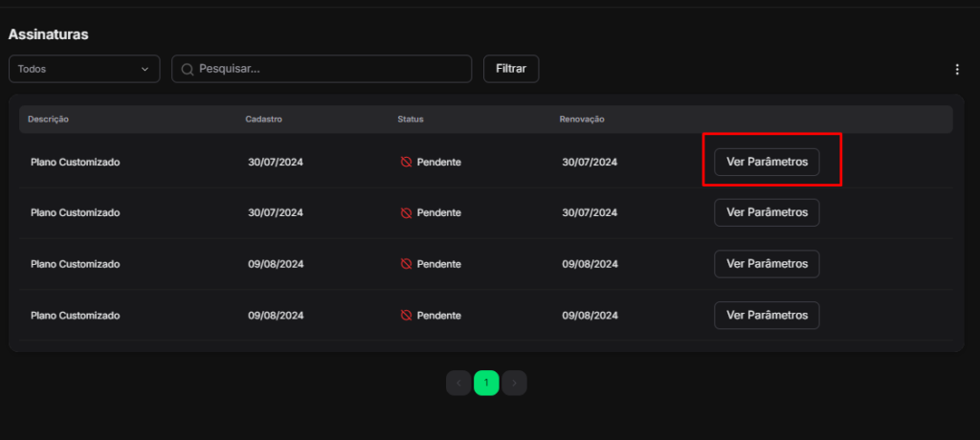This screenshot has width=980, height=440.
Task: Click the Renovação column header
Action: 582,120
